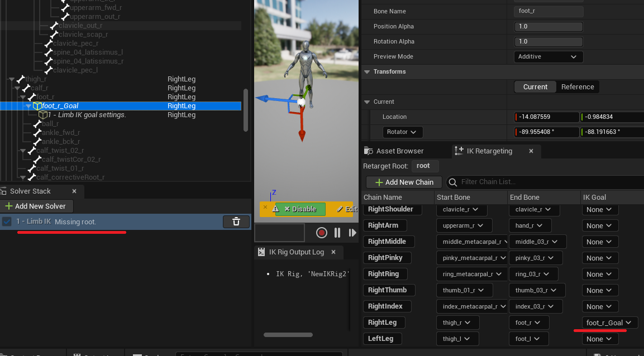Switch transforms view to Reference

(578, 87)
